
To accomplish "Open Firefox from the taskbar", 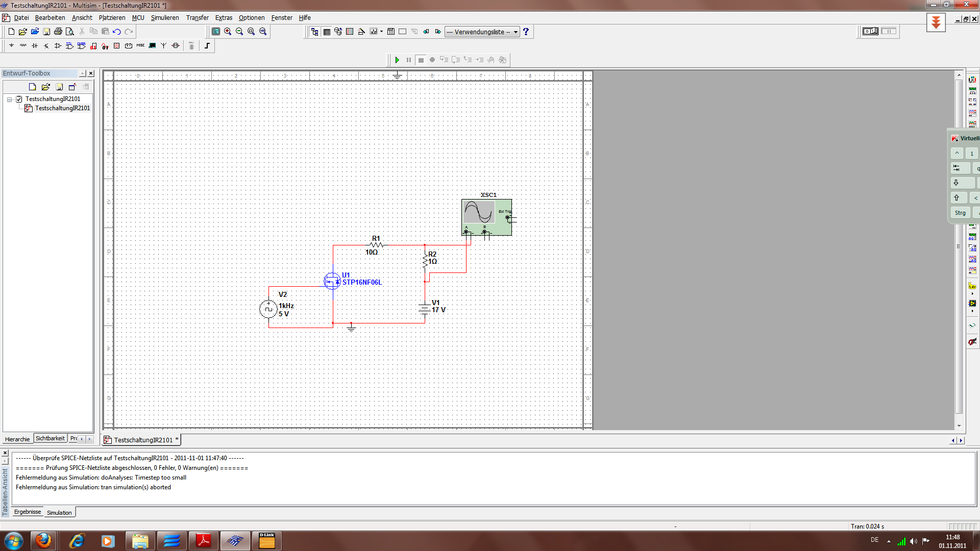I will (x=43, y=541).
